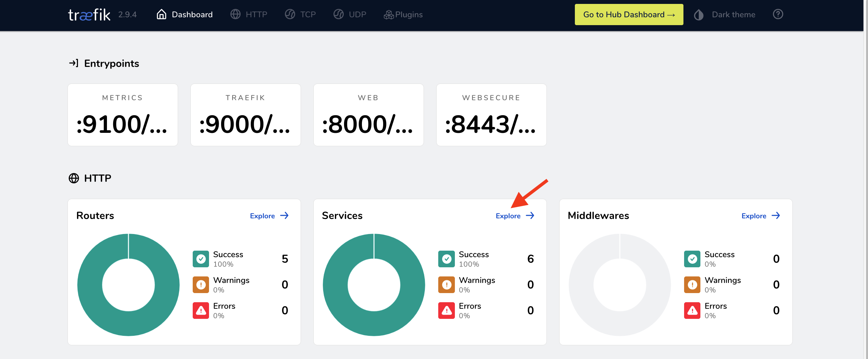Click the Warnings icon in the Middlewares card
Viewport: 868px width, 359px height.
click(x=692, y=285)
